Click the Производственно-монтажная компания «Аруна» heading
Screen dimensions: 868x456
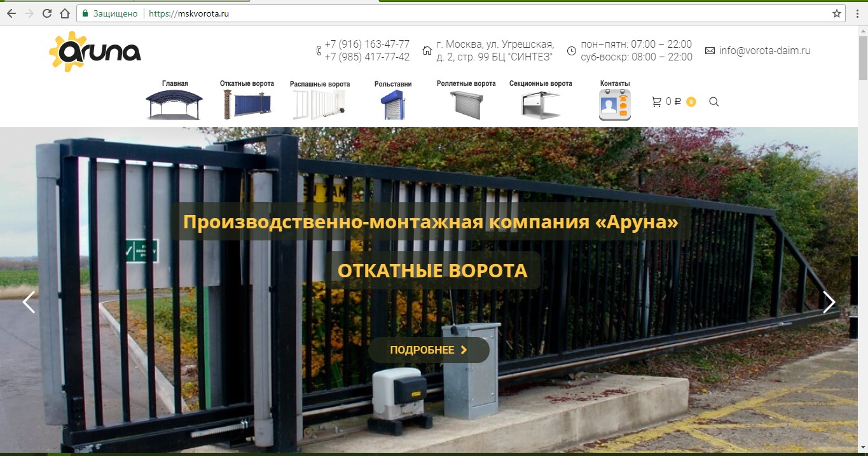pyautogui.click(x=431, y=222)
